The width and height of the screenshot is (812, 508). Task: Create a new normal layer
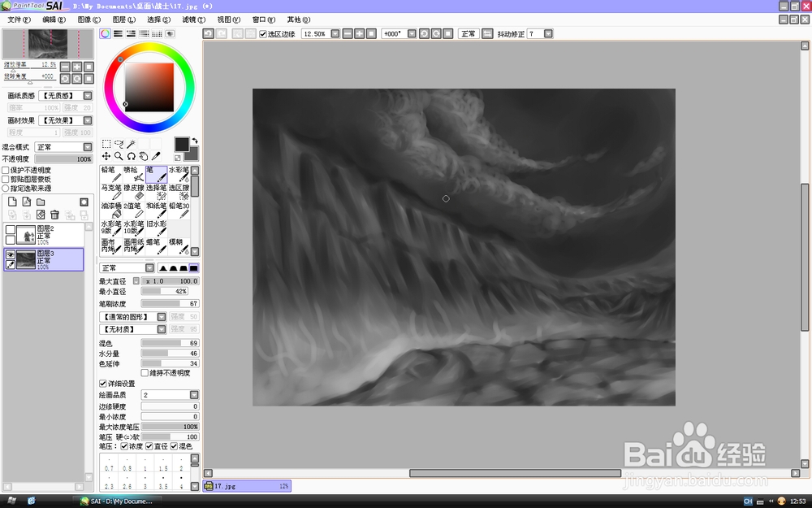[12, 202]
